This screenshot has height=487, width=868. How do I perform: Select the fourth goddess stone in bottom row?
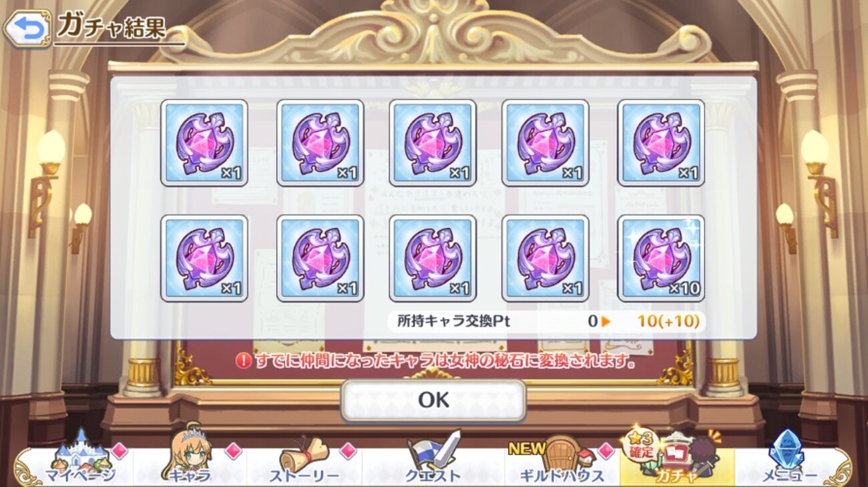tap(546, 259)
